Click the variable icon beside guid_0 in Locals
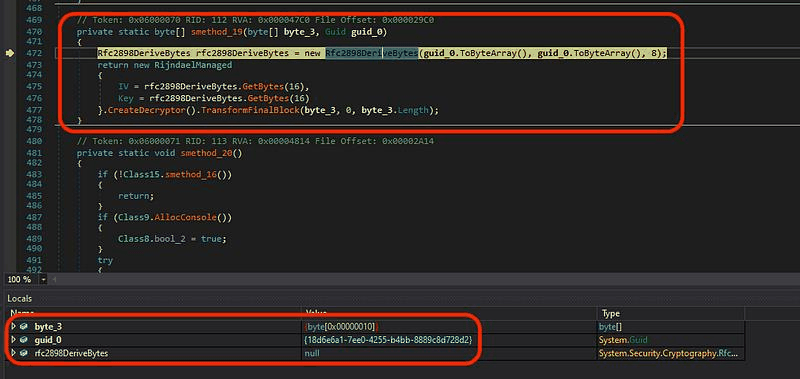This screenshot has height=379, width=800. 24,340
